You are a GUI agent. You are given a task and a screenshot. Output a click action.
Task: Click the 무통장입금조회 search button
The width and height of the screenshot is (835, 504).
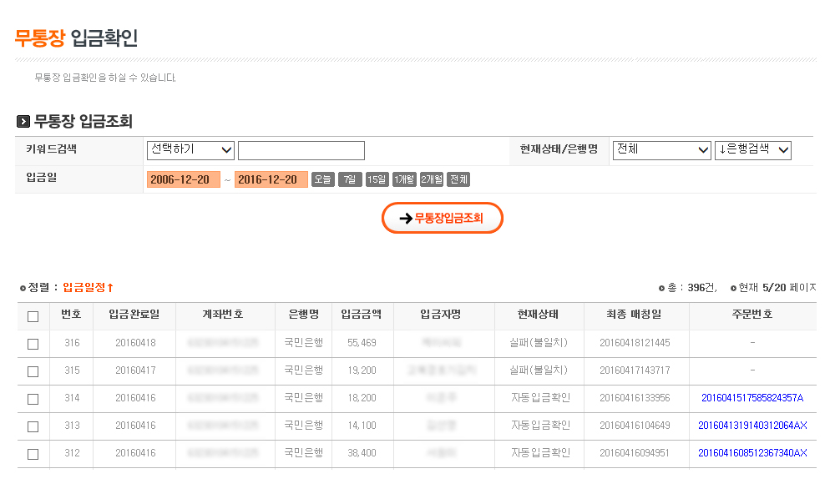443,218
